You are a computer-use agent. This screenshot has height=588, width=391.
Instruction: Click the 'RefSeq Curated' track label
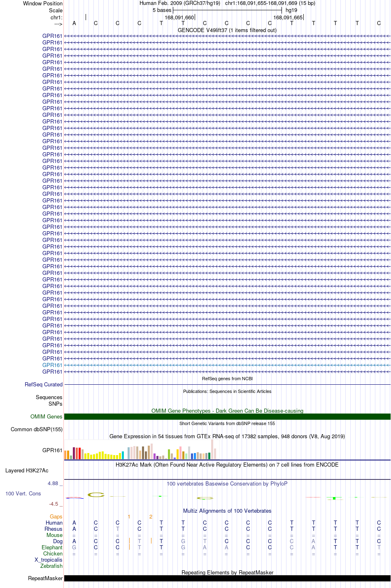point(44,384)
